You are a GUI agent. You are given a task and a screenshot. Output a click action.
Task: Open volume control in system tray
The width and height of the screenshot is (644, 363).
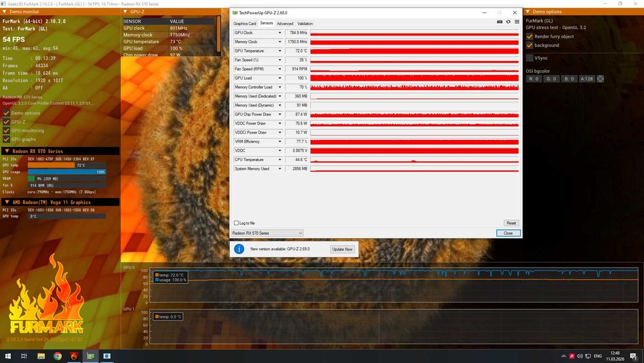point(580,356)
